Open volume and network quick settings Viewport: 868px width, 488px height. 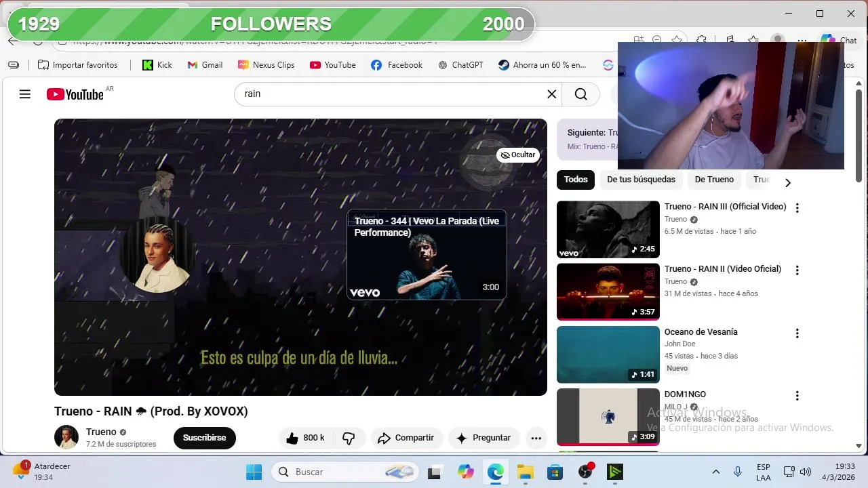797,472
